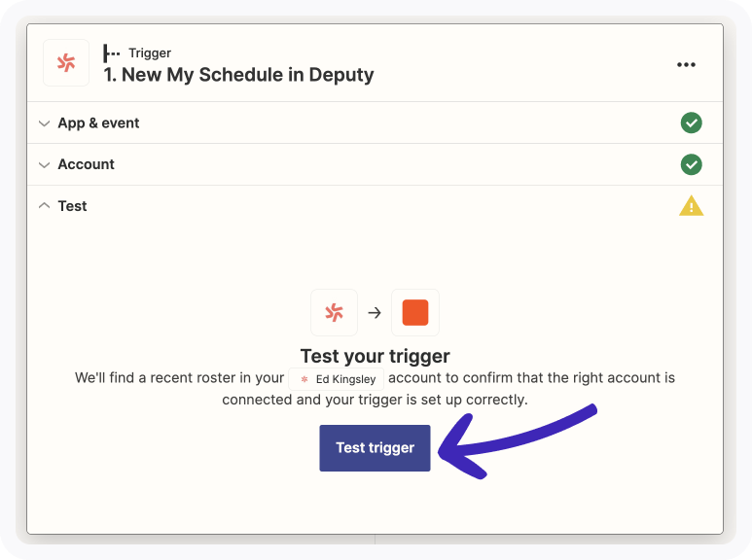Click the orange square app icon
The image size is (752, 560).
pos(415,313)
